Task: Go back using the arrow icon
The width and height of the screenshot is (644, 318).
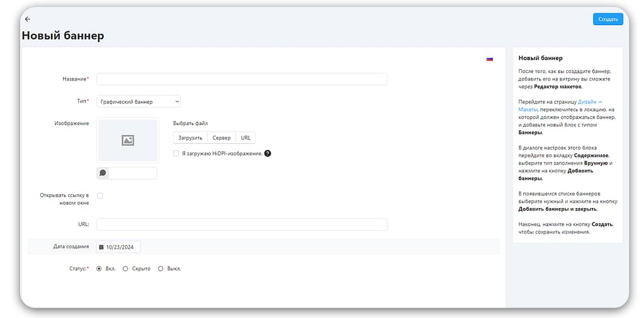Action: pos(27,19)
